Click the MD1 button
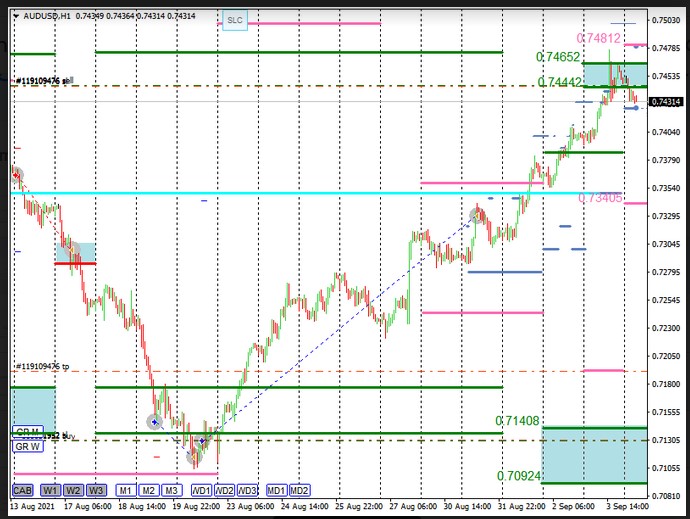The width and height of the screenshot is (690, 519). point(276,490)
